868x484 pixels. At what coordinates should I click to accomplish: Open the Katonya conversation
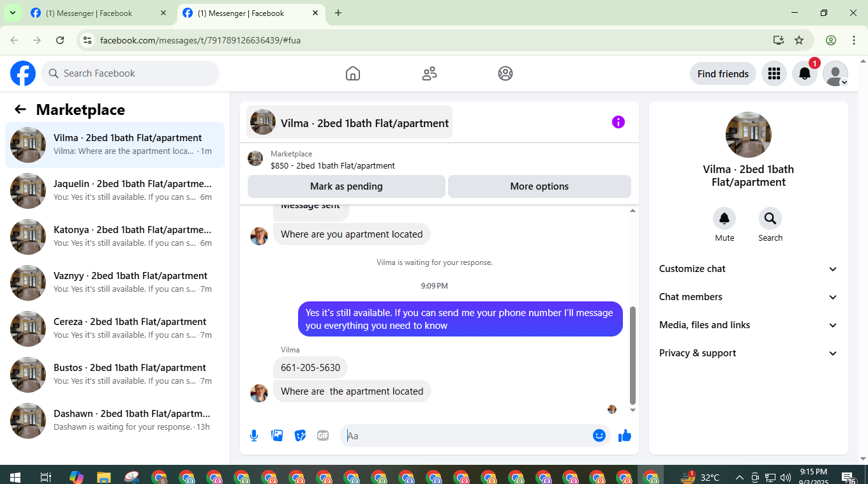click(x=115, y=237)
